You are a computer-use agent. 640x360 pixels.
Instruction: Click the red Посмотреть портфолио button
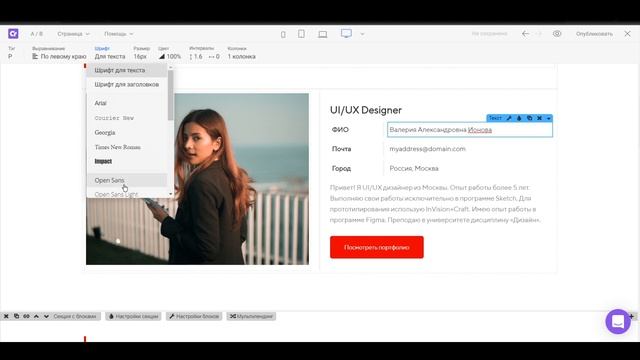point(377,247)
